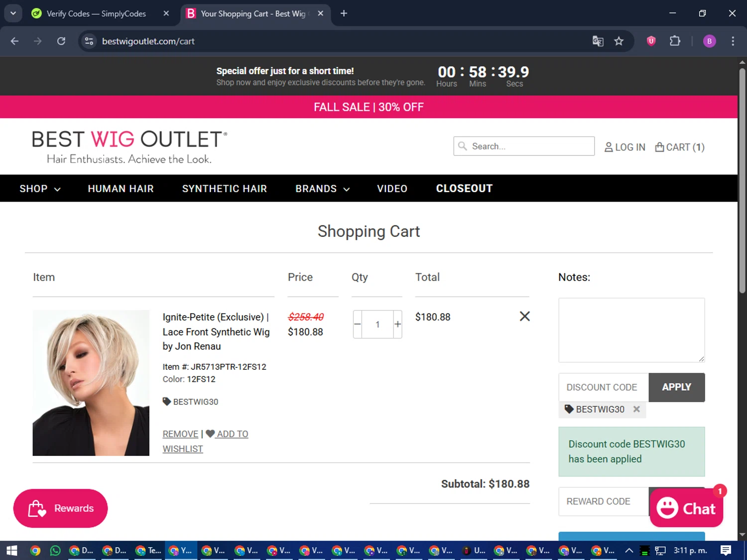Go to the Best Wig Outlet logo homepage
The height and width of the screenshot is (560, 747).
coord(129,147)
